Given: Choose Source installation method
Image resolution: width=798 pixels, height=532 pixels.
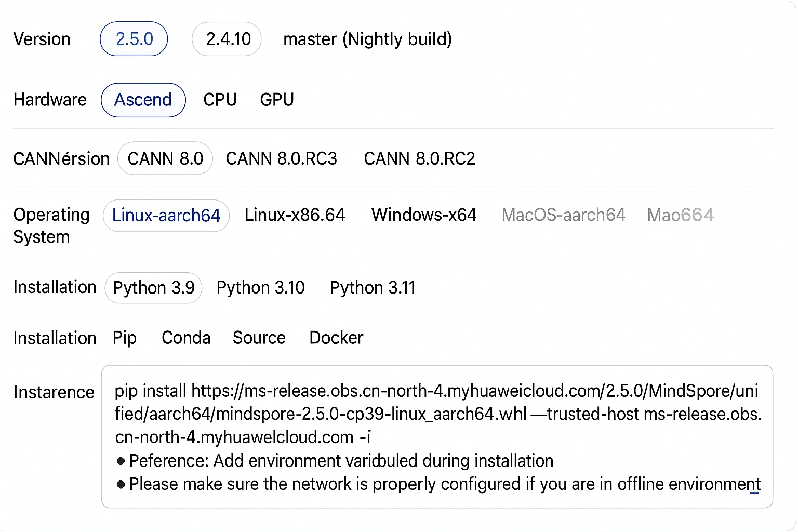Looking at the screenshot, I should pos(259,338).
